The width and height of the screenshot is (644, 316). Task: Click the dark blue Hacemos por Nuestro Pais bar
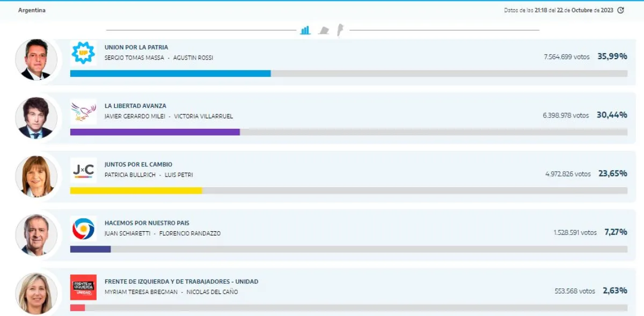90,249
